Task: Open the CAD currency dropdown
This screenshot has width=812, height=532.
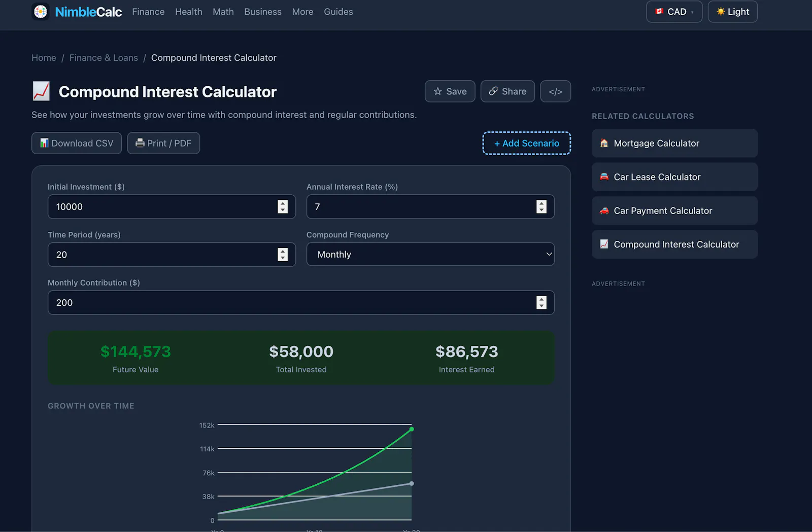Action: click(674, 12)
